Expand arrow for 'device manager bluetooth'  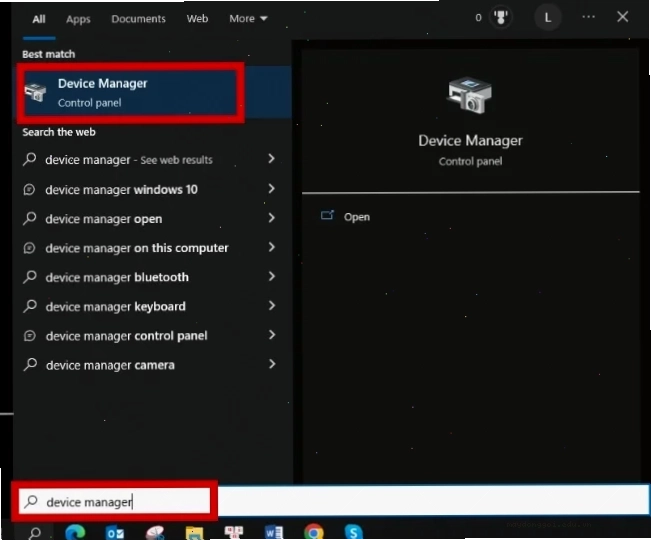pos(272,276)
